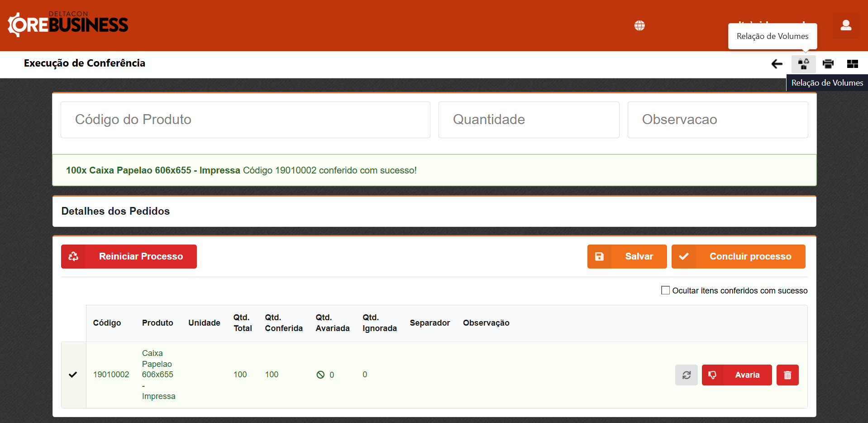Viewport: 868px width, 423px height.
Task: Click the blocked icon in Qtd. Avariada
Action: point(320,375)
